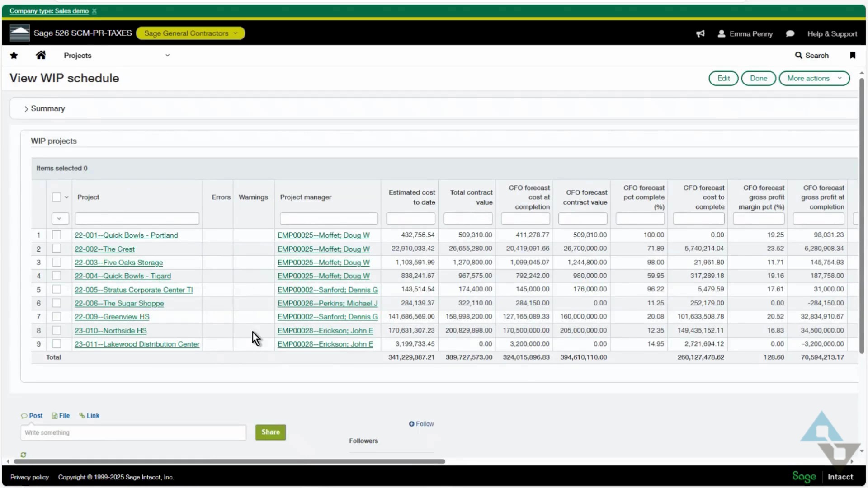The width and height of the screenshot is (868, 488).
Task: Click the horizontal scrollbar at bottom
Action: (x=229, y=461)
